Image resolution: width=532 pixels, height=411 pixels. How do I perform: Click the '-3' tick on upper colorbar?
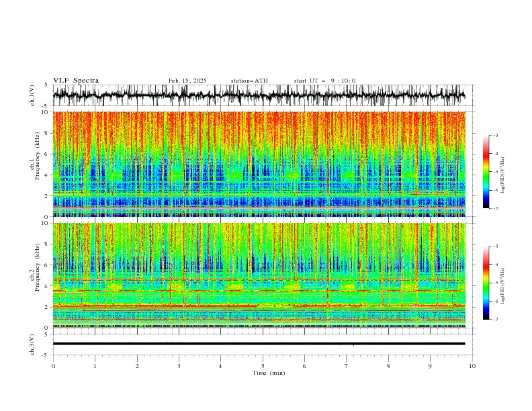(496, 135)
